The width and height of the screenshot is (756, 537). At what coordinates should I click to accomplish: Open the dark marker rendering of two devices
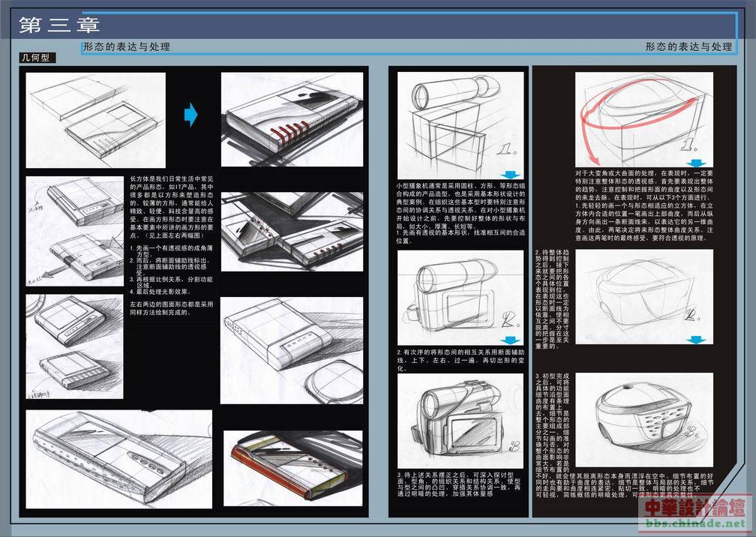(292, 232)
